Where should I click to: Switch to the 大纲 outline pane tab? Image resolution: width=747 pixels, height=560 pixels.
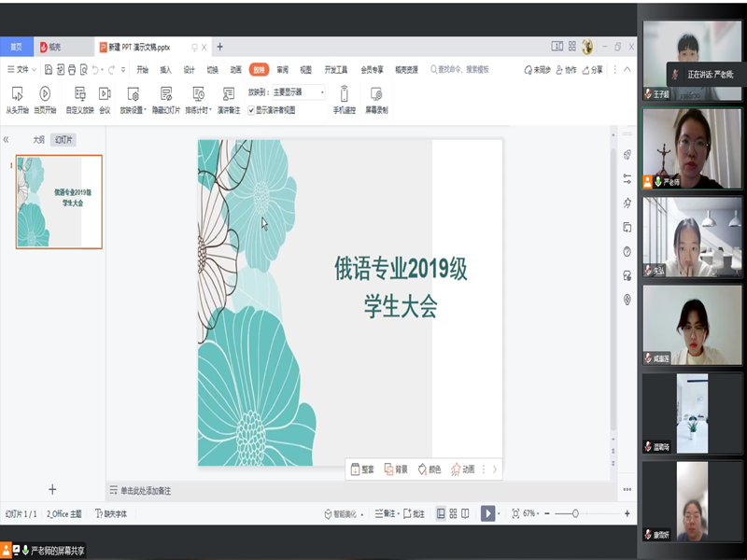point(38,139)
